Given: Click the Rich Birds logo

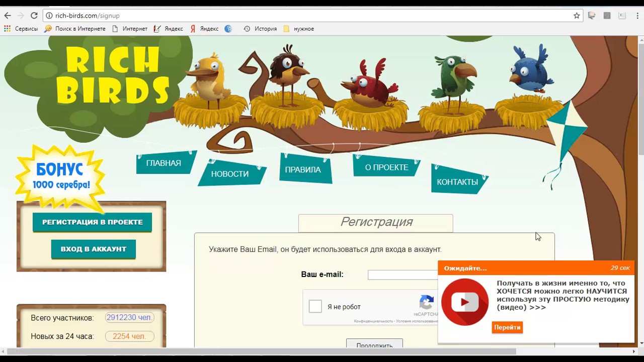Looking at the screenshot, I should click(113, 76).
